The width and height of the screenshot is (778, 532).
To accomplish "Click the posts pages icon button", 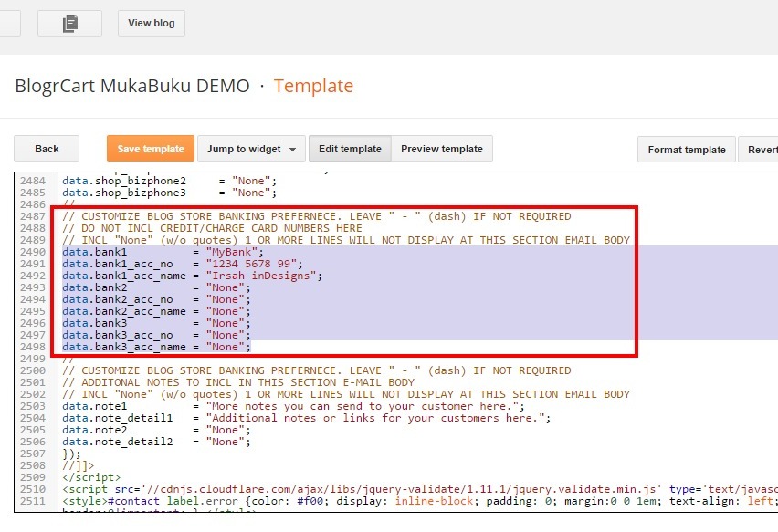I will [x=70, y=24].
